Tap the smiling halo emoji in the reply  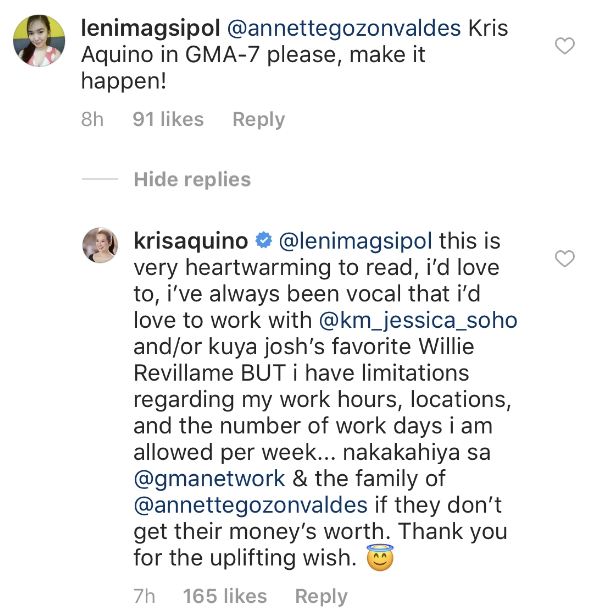point(380,558)
